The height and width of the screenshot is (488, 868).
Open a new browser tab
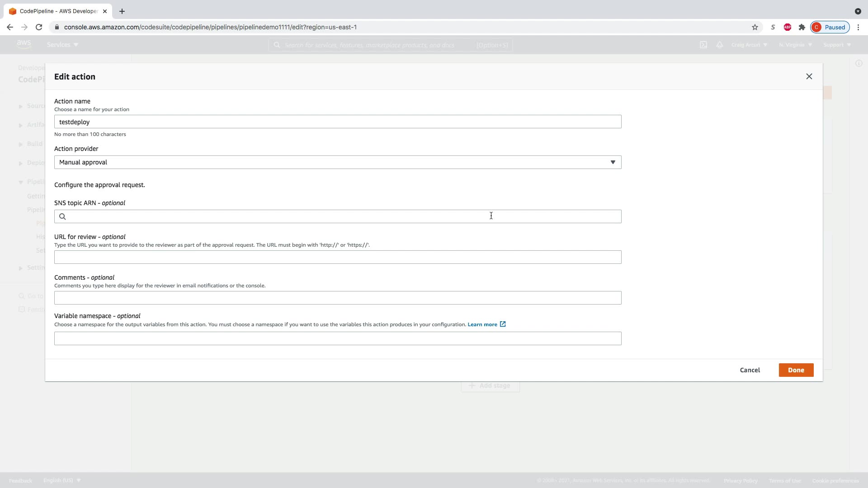click(x=122, y=11)
